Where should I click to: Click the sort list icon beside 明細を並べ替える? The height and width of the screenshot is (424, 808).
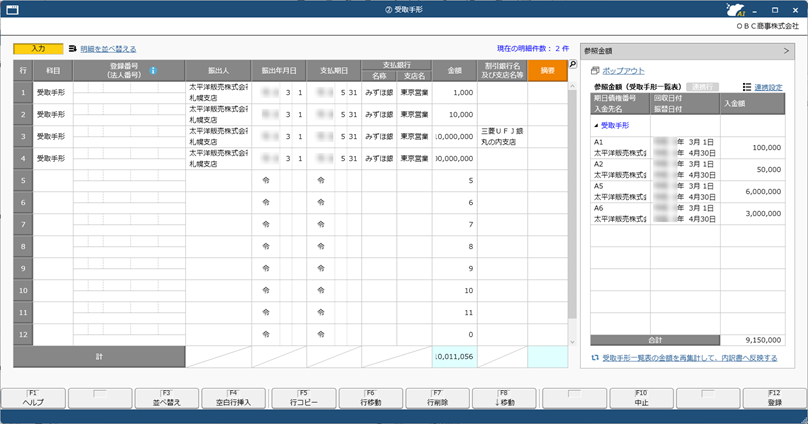coord(73,49)
